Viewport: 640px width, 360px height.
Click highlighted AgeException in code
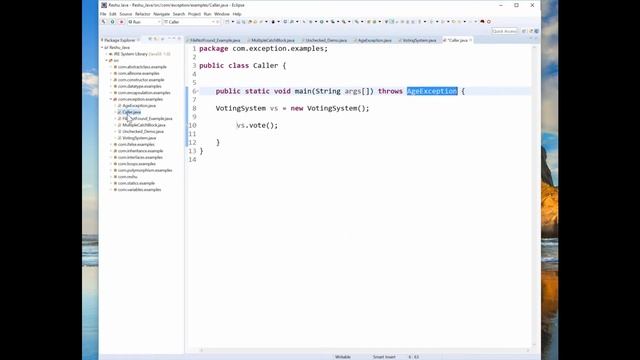click(x=432, y=91)
